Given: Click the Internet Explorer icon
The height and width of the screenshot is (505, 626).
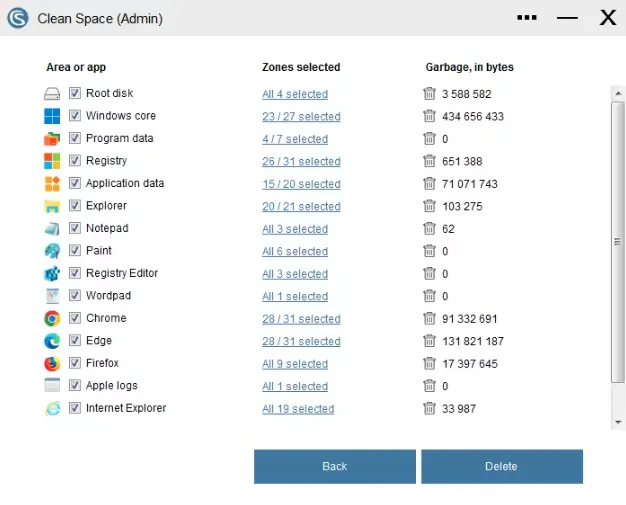Looking at the screenshot, I should click(52, 408).
